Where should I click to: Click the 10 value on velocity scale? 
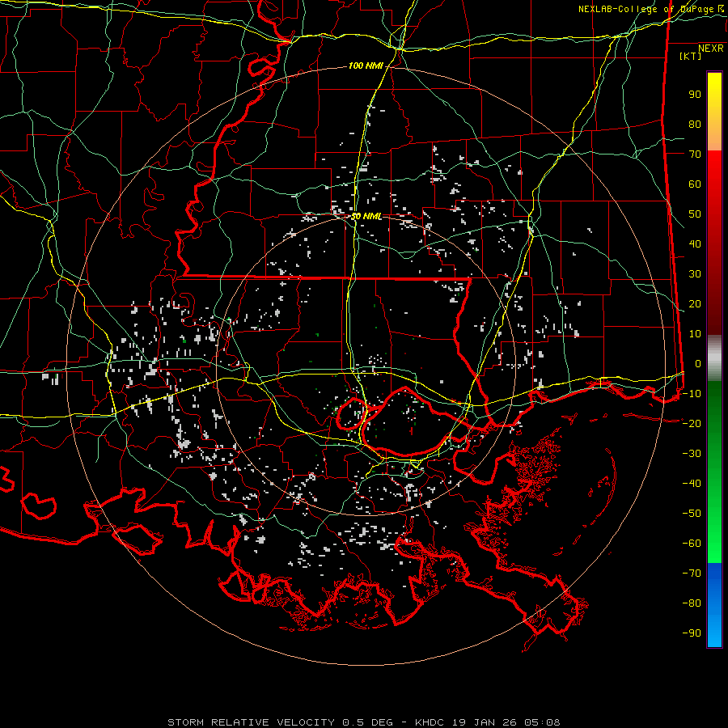[695, 334]
